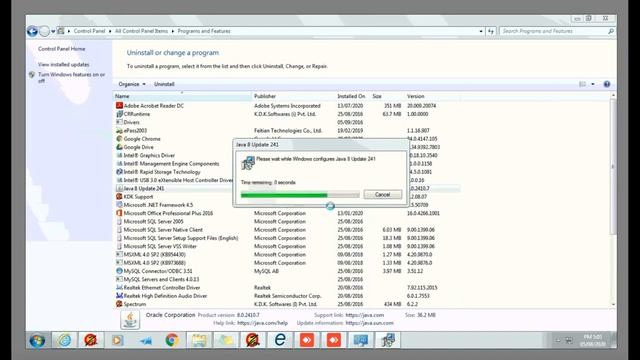Click the CRRuntime program icon
Image resolution: width=640 pixels, height=360 pixels.
point(119,114)
